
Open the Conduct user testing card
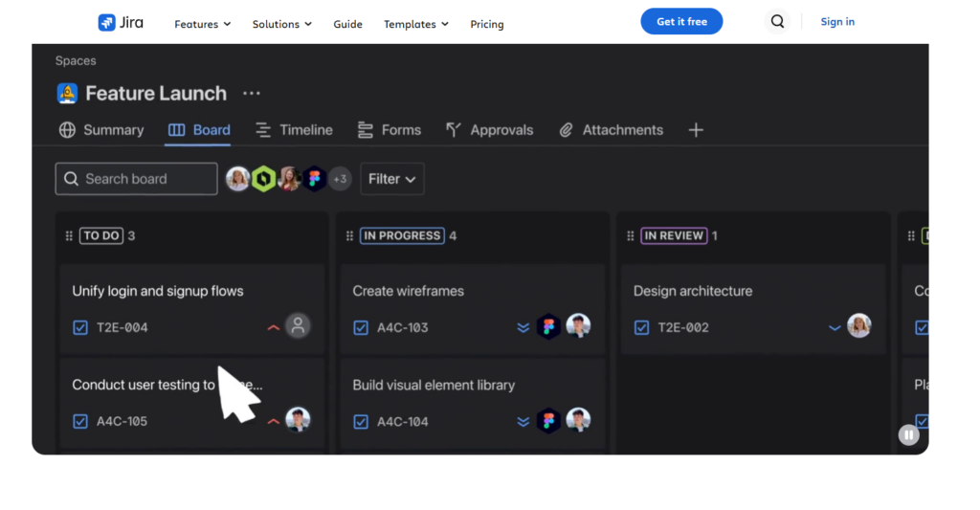point(191,403)
